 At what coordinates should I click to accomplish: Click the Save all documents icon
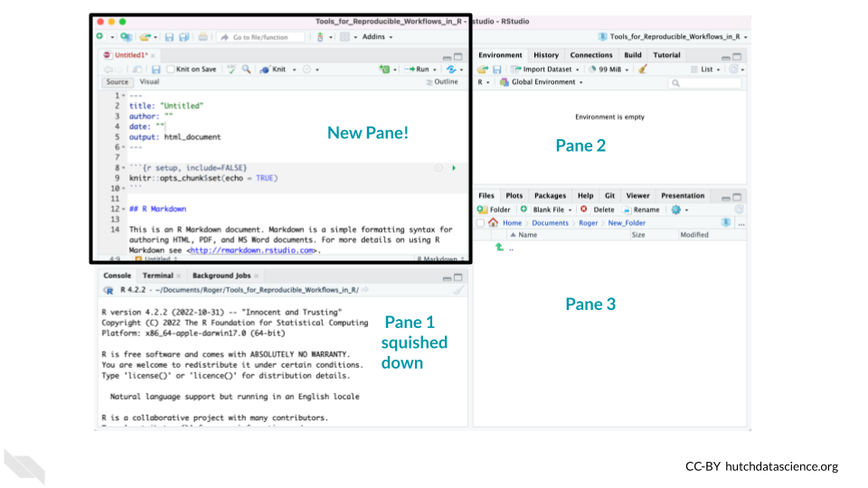(x=184, y=37)
